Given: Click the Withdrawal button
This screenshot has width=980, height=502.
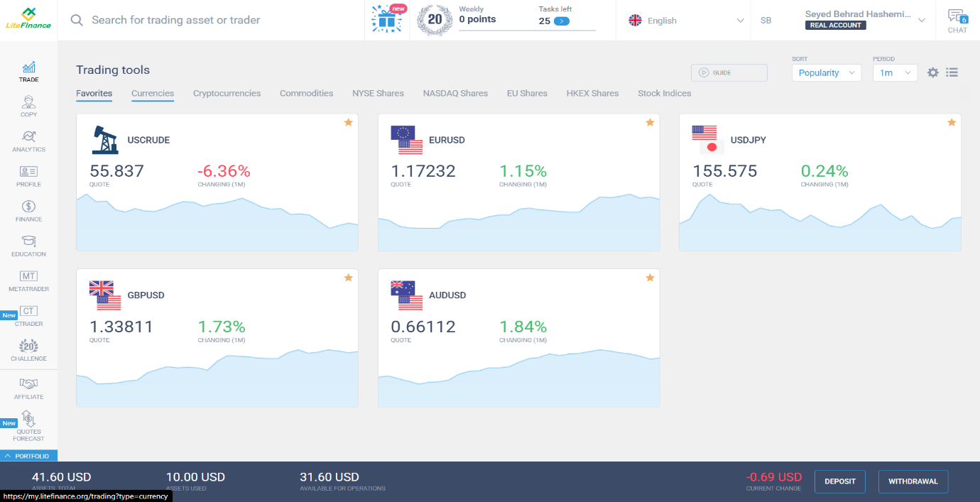Looking at the screenshot, I should tap(913, 481).
